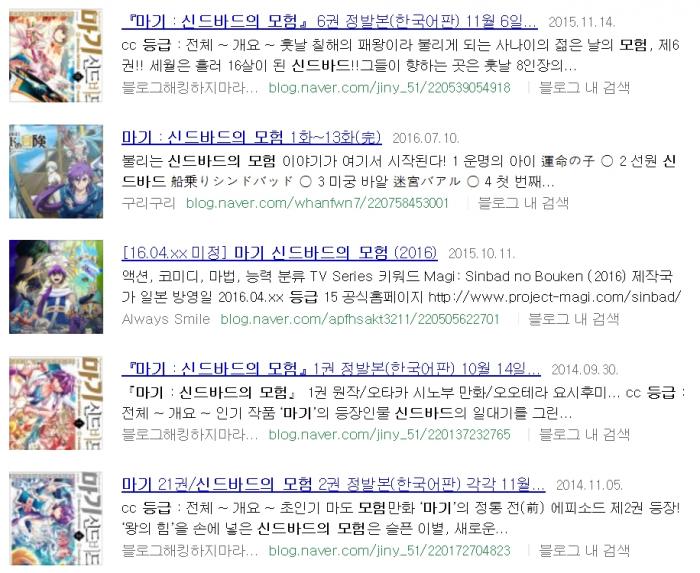Open the 구리구리 blog name link
The width and height of the screenshot is (700, 573).
(148, 203)
